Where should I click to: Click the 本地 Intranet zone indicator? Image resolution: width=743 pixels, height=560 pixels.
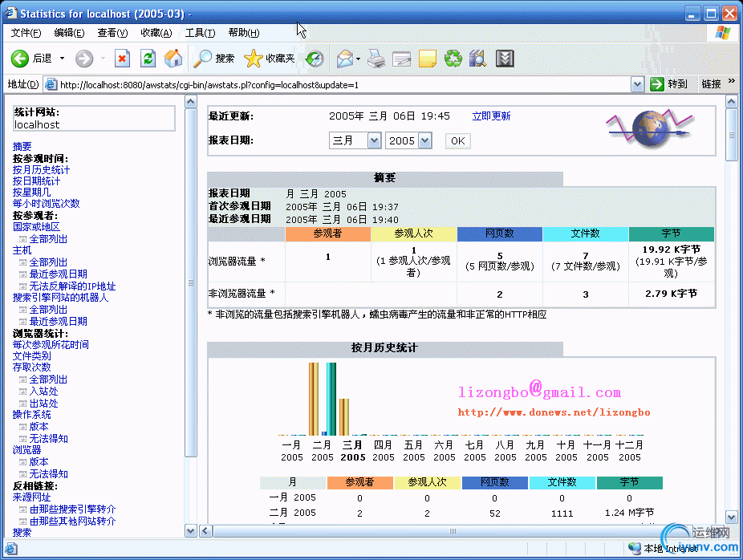pyautogui.click(x=663, y=549)
